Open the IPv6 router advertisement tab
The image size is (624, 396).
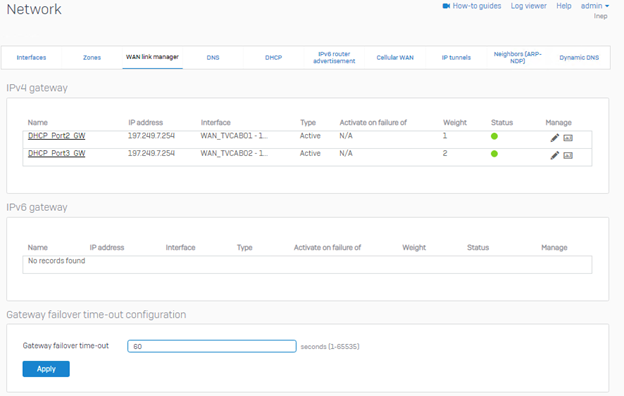click(334, 57)
